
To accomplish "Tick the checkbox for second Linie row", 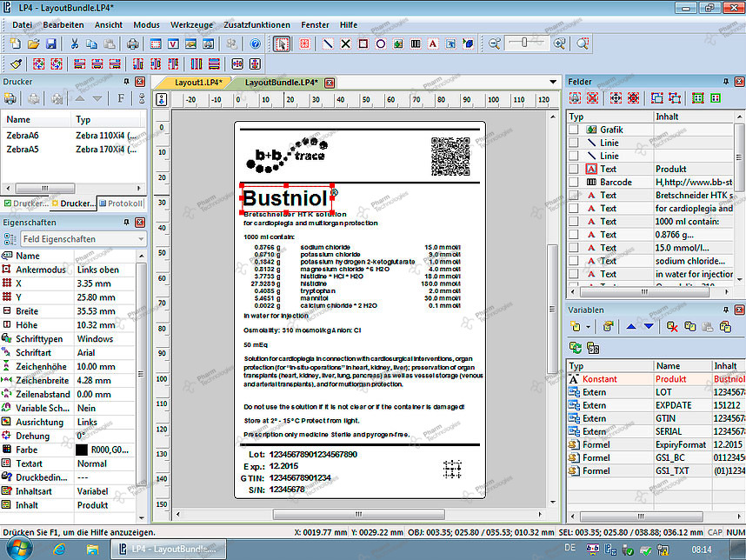I will [x=574, y=156].
